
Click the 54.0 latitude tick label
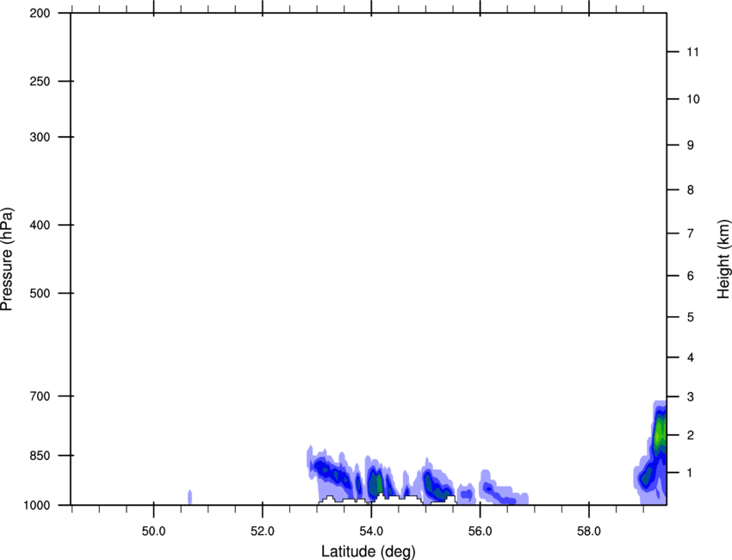371,528
